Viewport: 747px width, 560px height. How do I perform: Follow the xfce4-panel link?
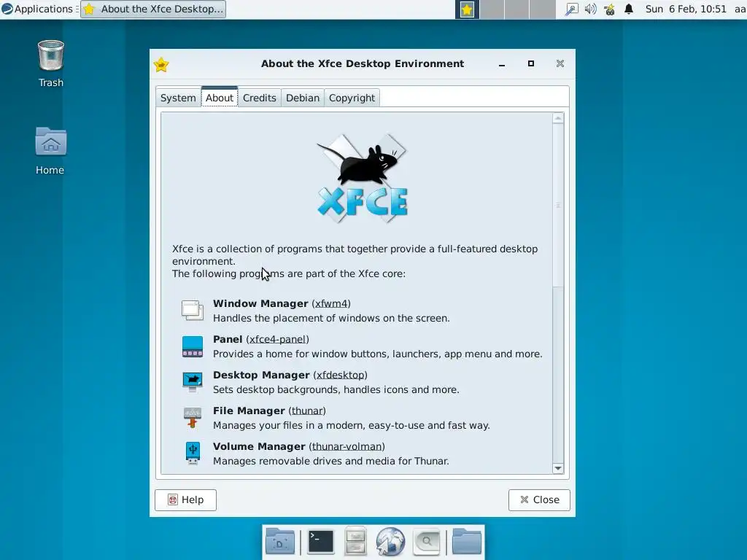click(278, 340)
